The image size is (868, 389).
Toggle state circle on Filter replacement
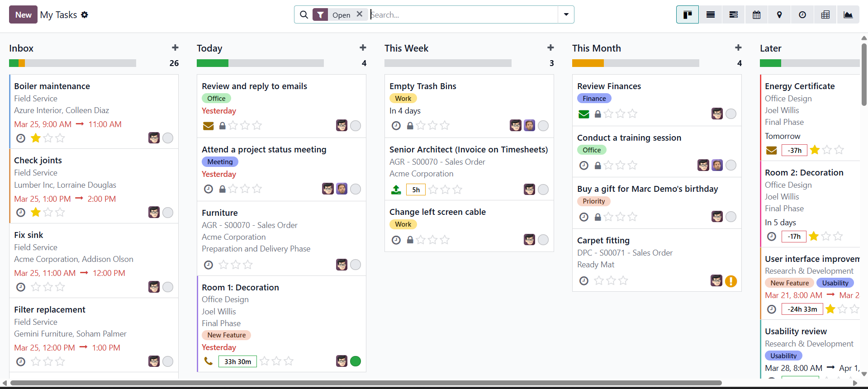[168, 361]
